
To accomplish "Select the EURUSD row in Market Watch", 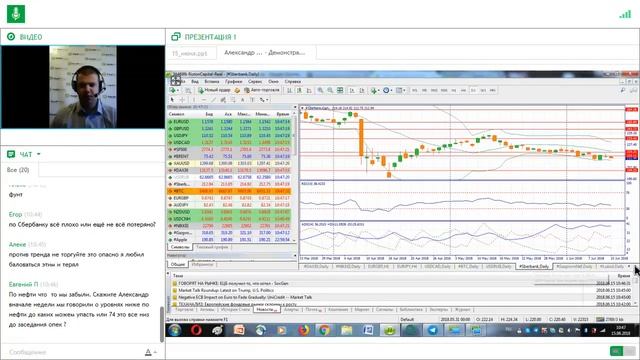I will pos(229,122).
